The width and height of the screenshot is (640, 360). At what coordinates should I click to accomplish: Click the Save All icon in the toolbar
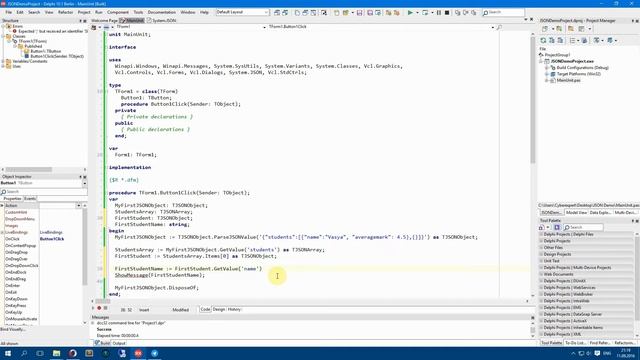(370, 13)
